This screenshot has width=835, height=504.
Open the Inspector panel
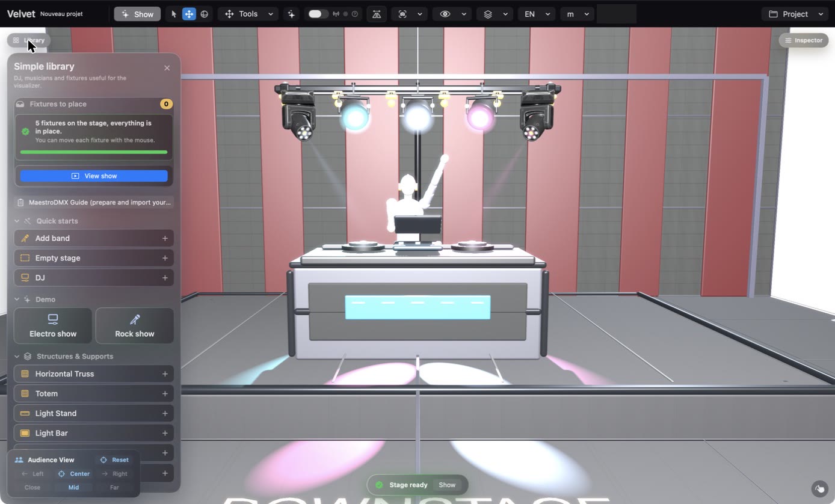coord(804,40)
